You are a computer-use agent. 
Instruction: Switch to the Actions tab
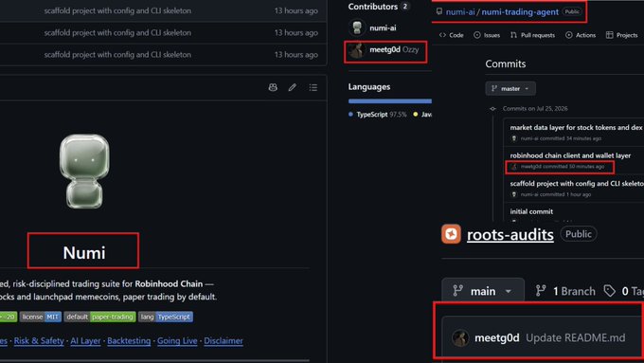[x=581, y=35]
